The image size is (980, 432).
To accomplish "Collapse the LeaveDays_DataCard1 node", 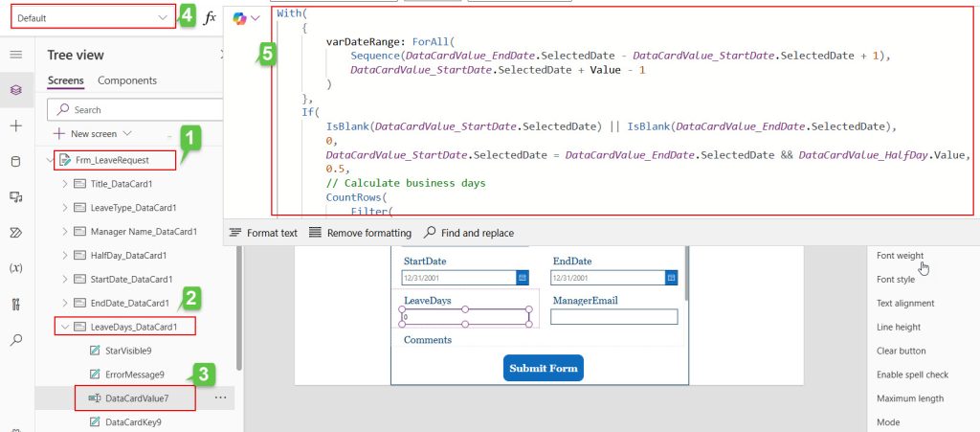I will click(65, 327).
